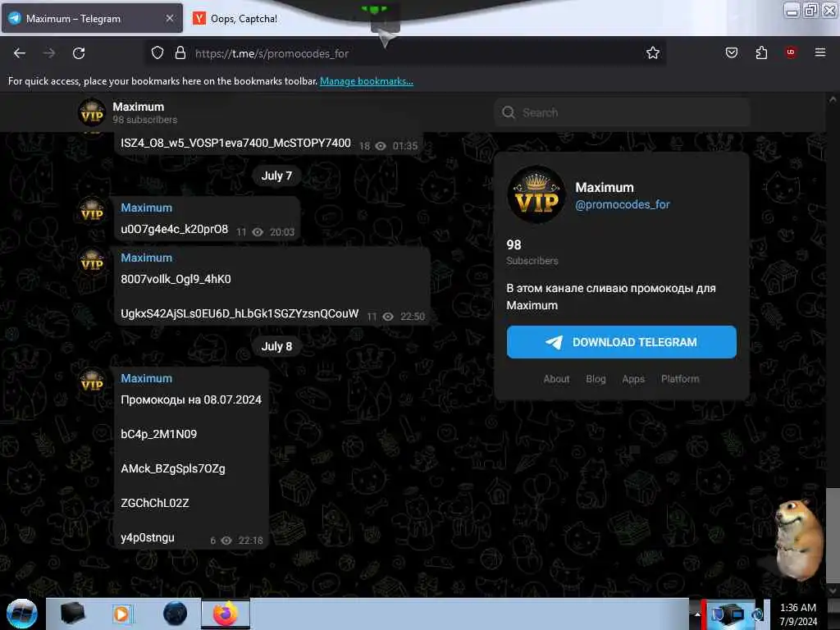Click the code text AMck_BZgSpls7OZg
The image size is (840, 630).
point(173,468)
